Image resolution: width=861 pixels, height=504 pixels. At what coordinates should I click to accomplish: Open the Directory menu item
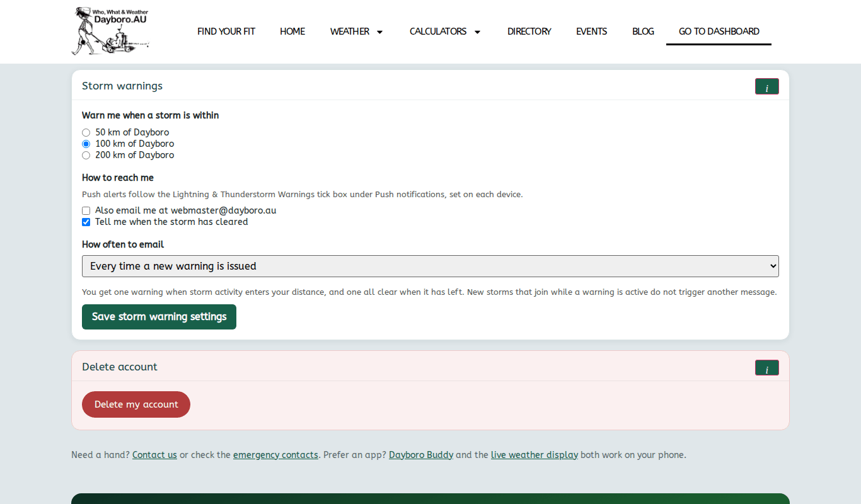(529, 31)
